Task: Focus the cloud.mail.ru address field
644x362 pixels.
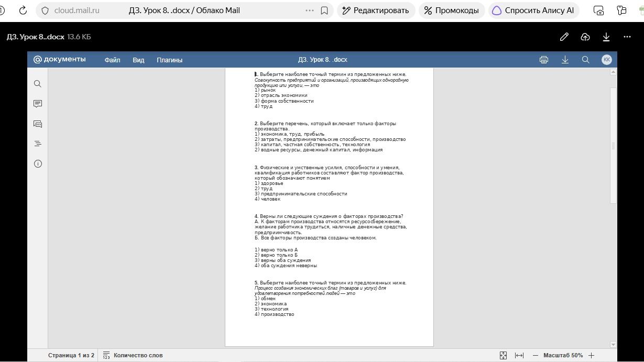Action: [77, 10]
